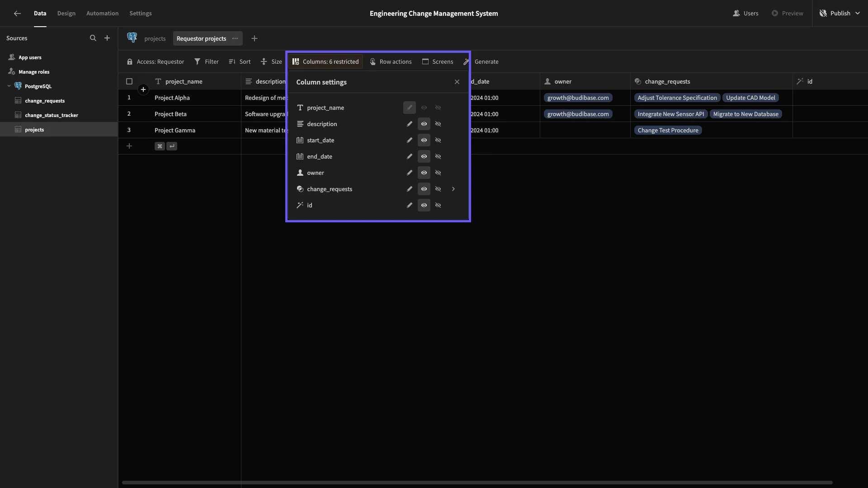
Task: Add a new view with plus tab
Action: [x=255, y=38]
